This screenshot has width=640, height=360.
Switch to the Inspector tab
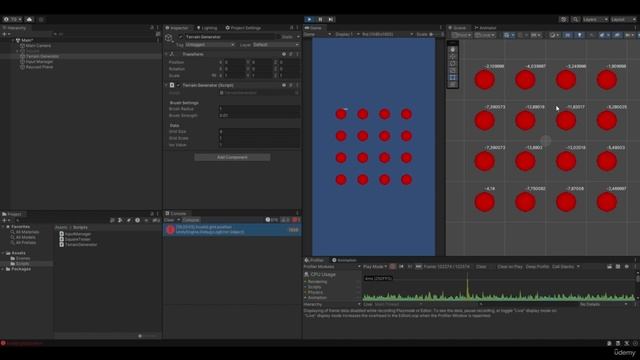point(177,28)
